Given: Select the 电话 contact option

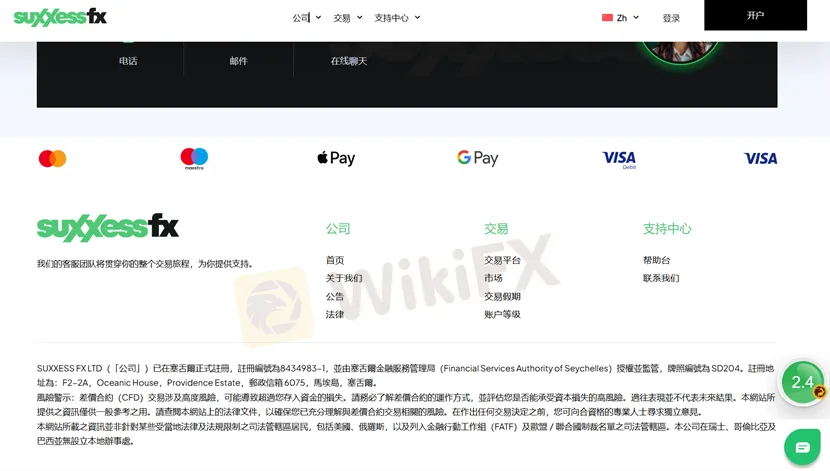Looking at the screenshot, I should (x=128, y=61).
